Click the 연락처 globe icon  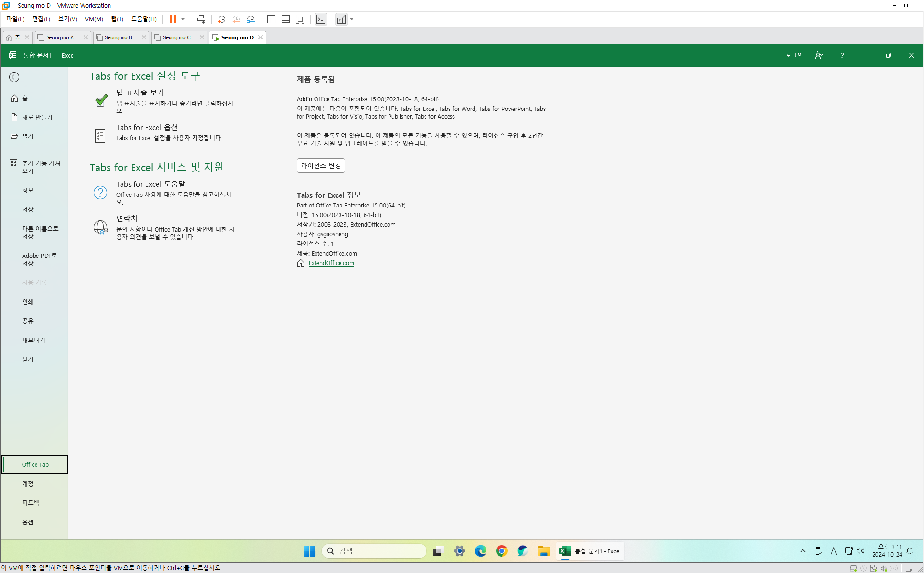pos(100,227)
